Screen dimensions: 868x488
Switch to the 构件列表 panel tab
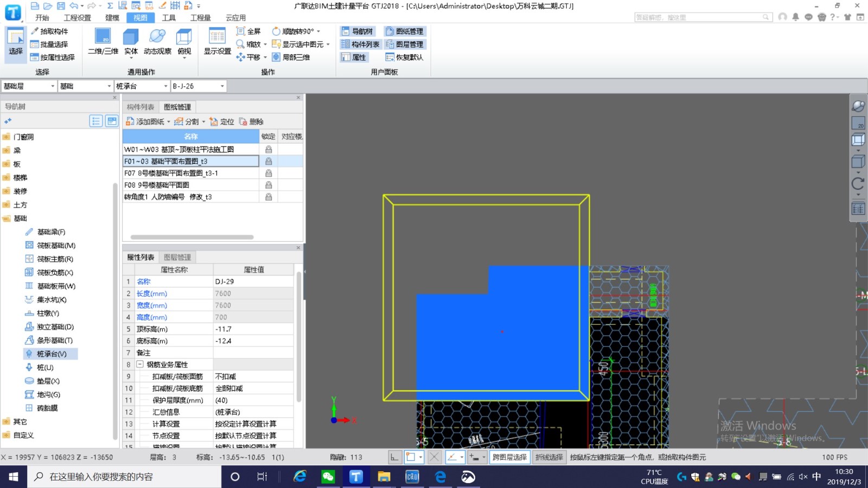tap(141, 107)
